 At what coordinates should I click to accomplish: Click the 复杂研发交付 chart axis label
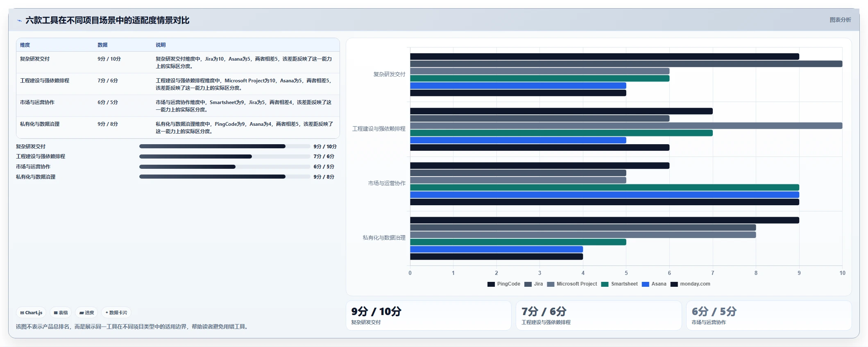389,74
